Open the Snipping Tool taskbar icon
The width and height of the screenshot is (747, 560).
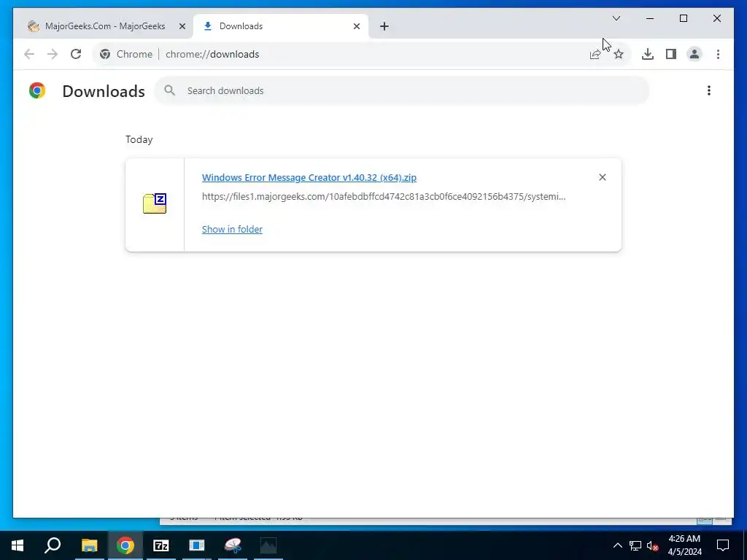coord(233,545)
